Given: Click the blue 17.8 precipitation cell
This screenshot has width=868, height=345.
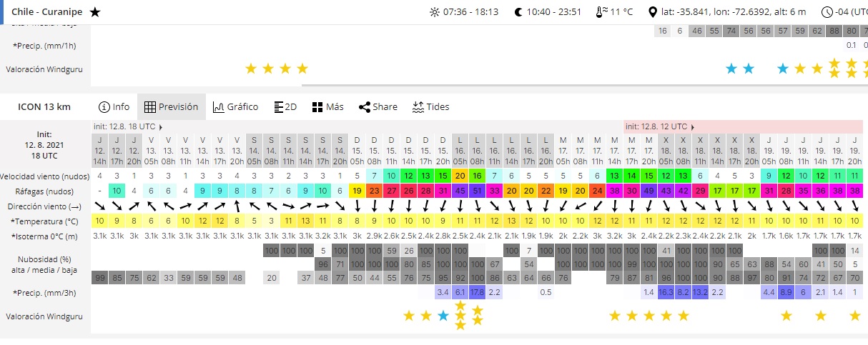Looking at the screenshot, I should tap(478, 292).
